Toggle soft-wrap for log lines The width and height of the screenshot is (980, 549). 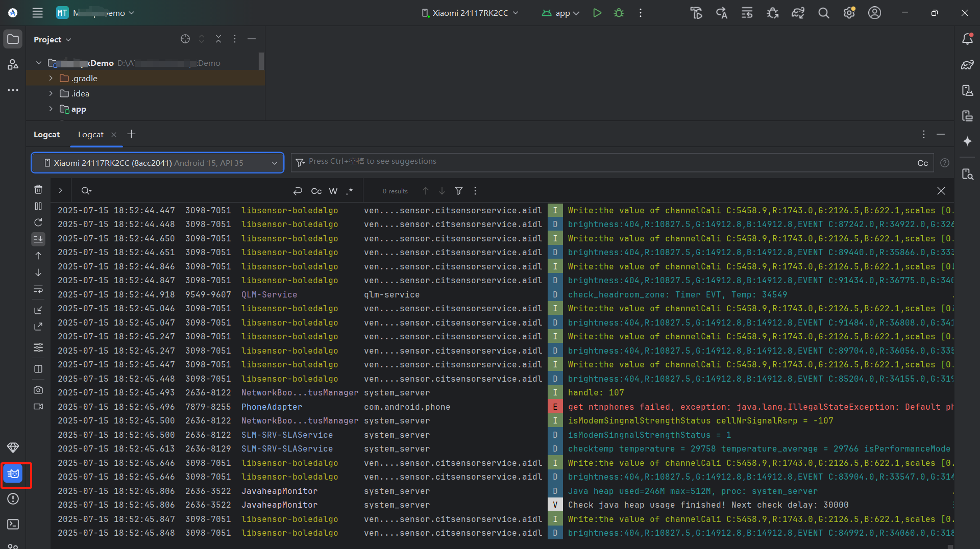[x=38, y=289]
